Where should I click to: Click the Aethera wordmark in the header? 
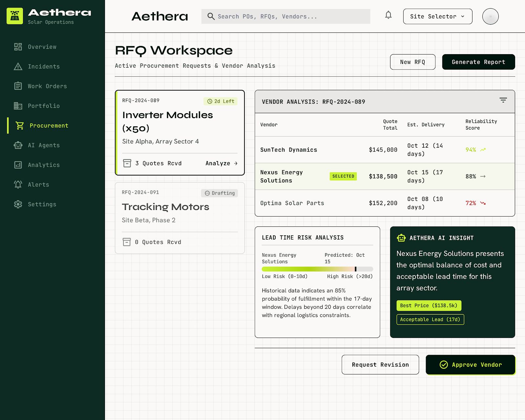[160, 16]
